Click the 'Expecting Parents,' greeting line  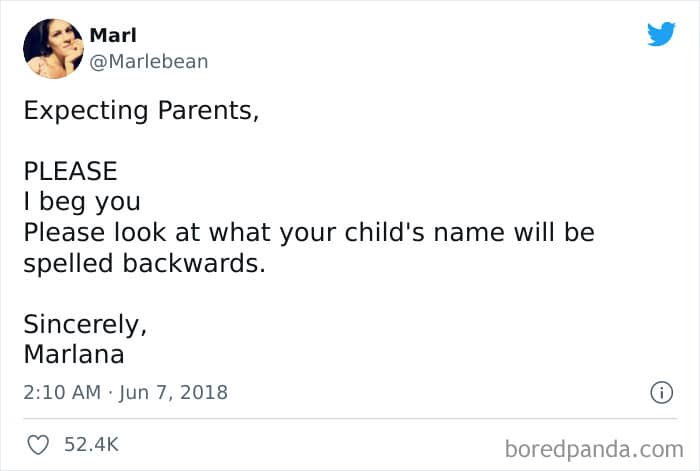pyautogui.click(x=141, y=110)
